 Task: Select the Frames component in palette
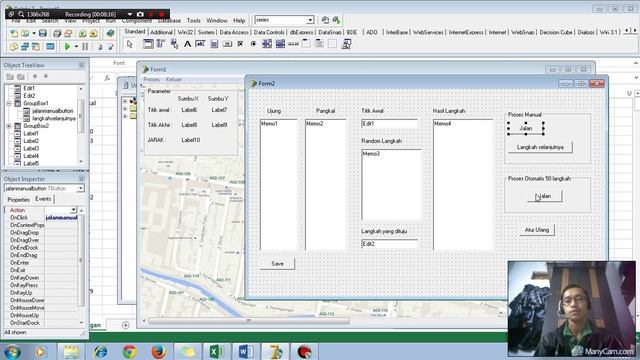click(148, 44)
